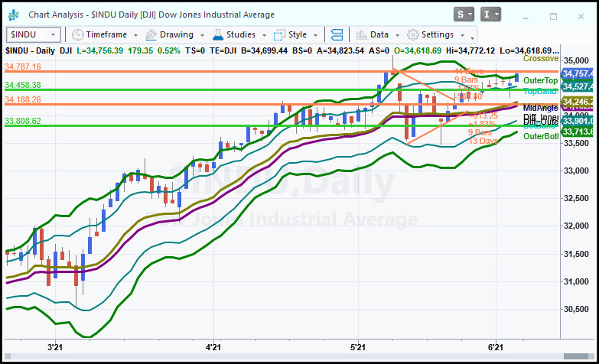Click the Timeframe menu label
Screen dimensions: 599x364
(x=106, y=34)
